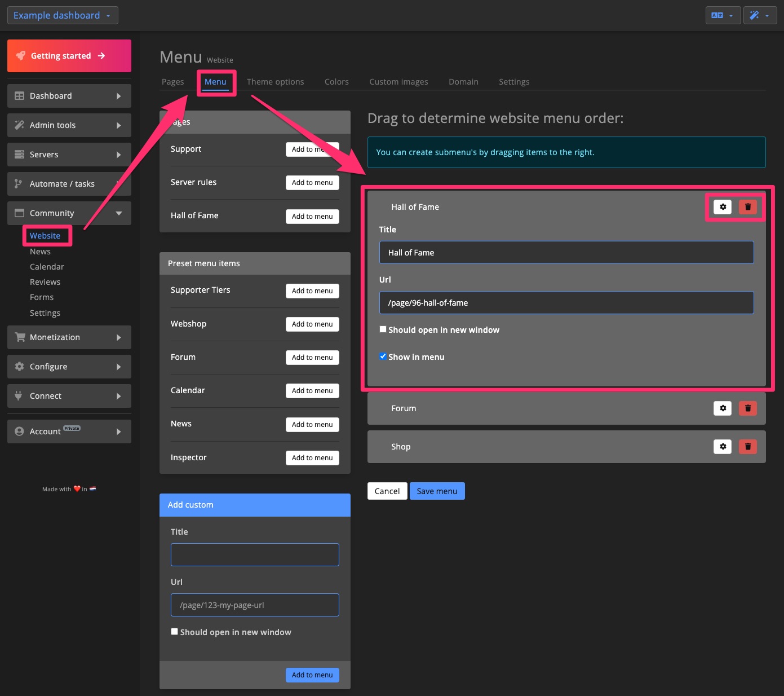784x696 pixels.
Task: Open settings gear for the Forum menu item
Action: (x=722, y=408)
